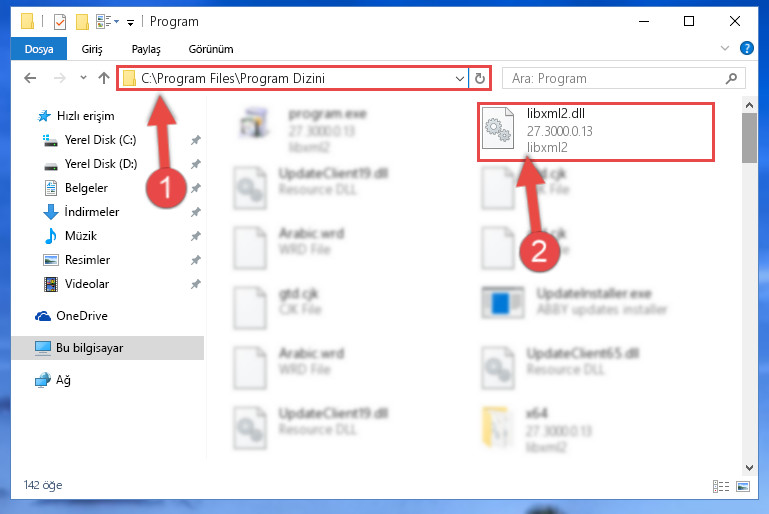The height and width of the screenshot is (514, 769).
Task: Select the libxml2.dll file
Action: (596, 131)
